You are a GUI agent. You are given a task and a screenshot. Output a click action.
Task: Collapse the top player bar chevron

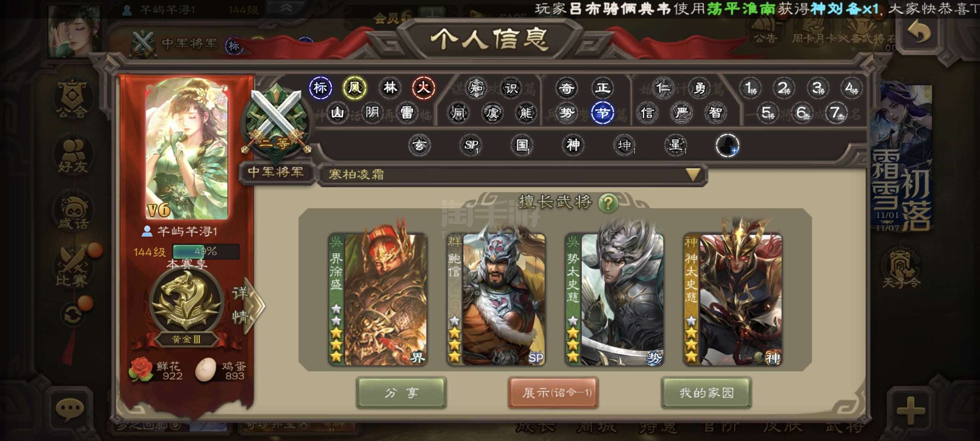tap(286, 8)
